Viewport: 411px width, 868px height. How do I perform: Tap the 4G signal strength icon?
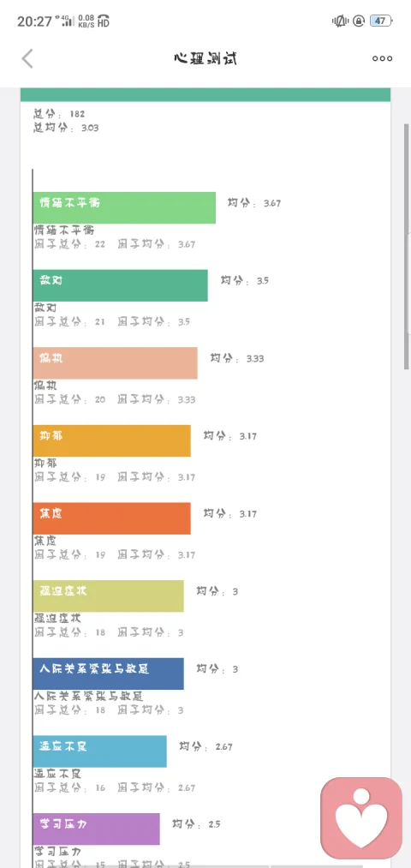point(67,21)
